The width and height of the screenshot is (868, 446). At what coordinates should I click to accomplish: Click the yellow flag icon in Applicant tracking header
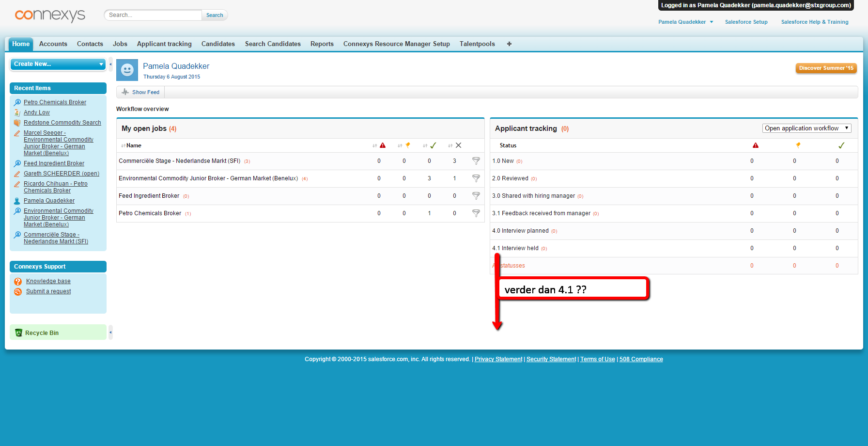tap(798, 145)
